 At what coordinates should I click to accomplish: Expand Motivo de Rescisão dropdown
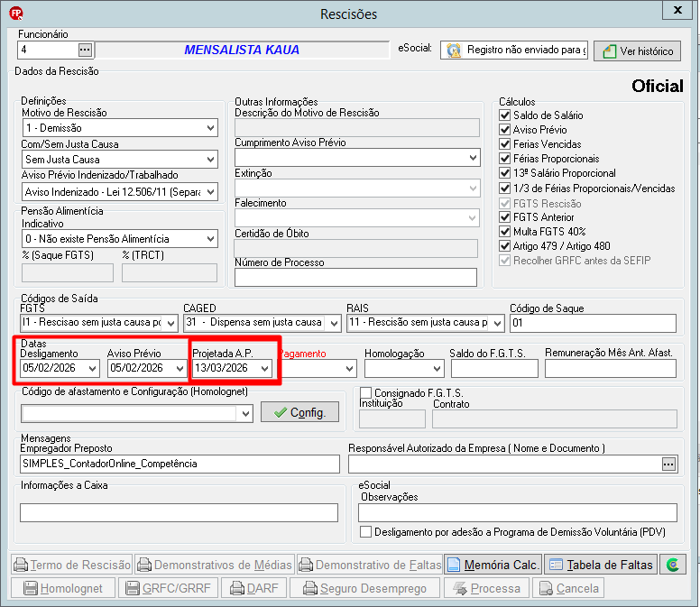tap(211, 128)
